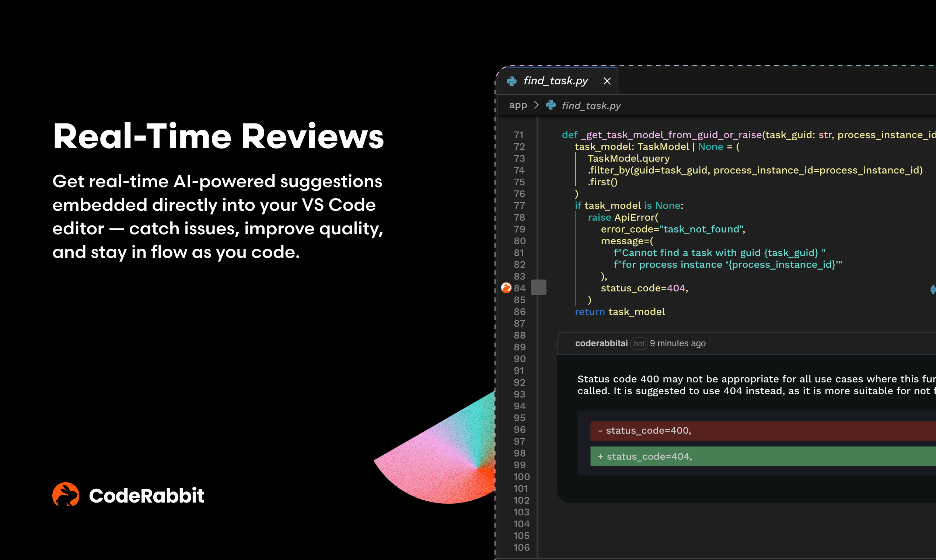
Task: Click Python icon in find_task.py tab
Action: 512,81
